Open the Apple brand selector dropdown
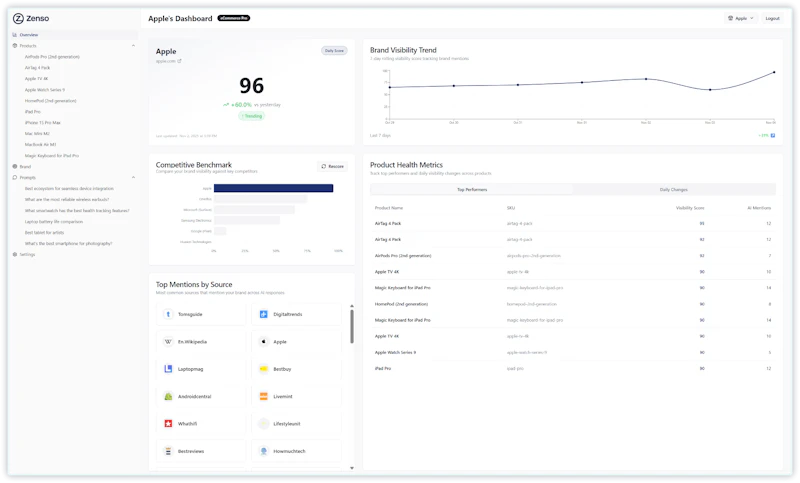The image size is (800, 483). pos(741,18)
